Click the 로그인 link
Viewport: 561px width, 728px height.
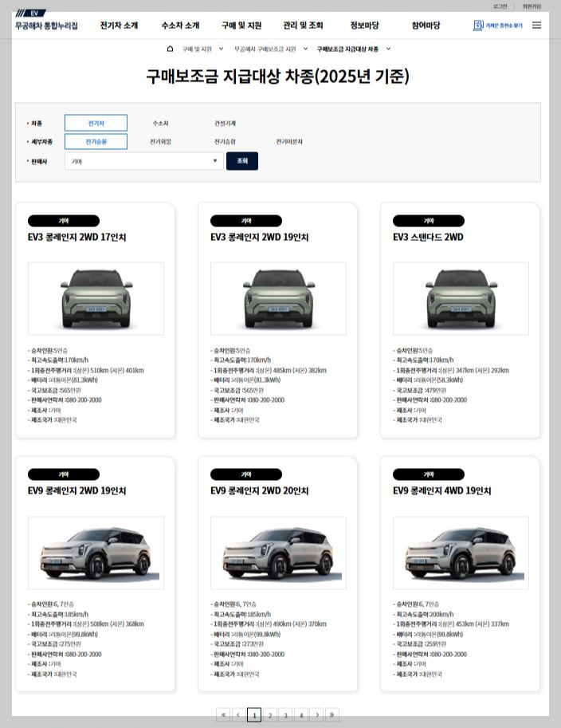coord(500,6)
